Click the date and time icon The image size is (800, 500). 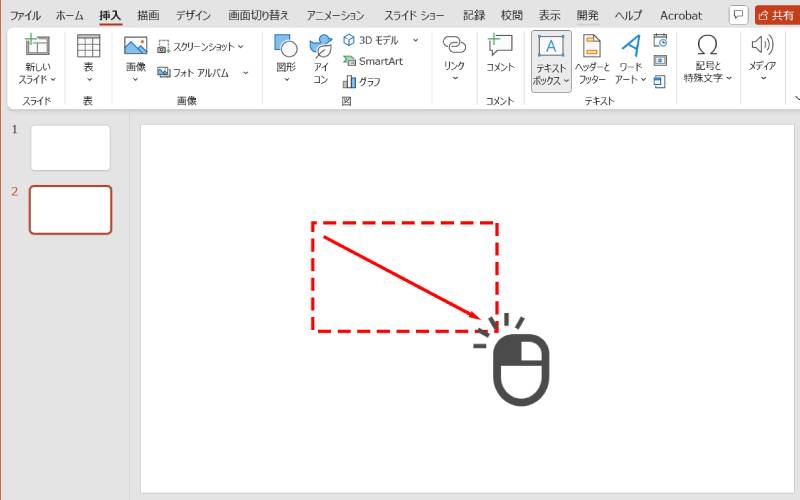(660, 40)
